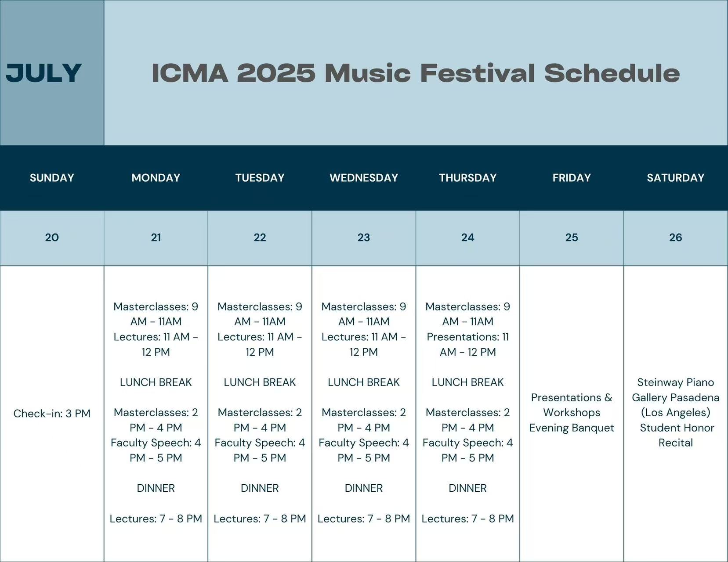Click date cell 25
Viewport: 728px width, 562px height.
[572, 238]
